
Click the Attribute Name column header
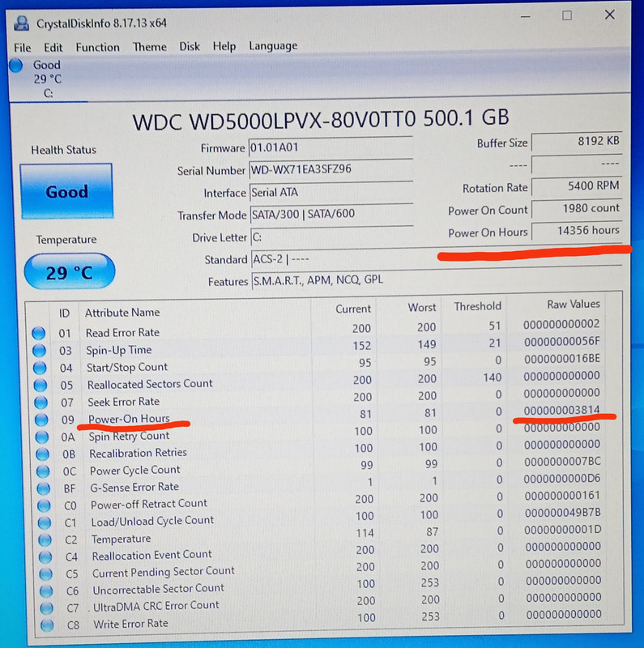coord(122,313)
